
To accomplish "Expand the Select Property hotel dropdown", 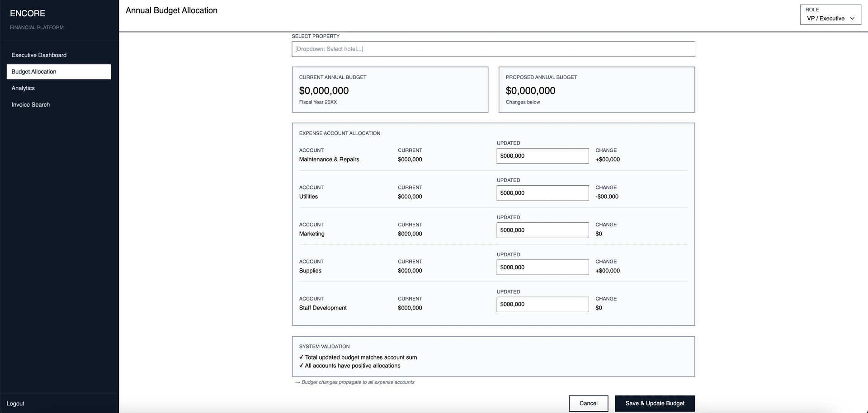I will (x=493, y=49).
